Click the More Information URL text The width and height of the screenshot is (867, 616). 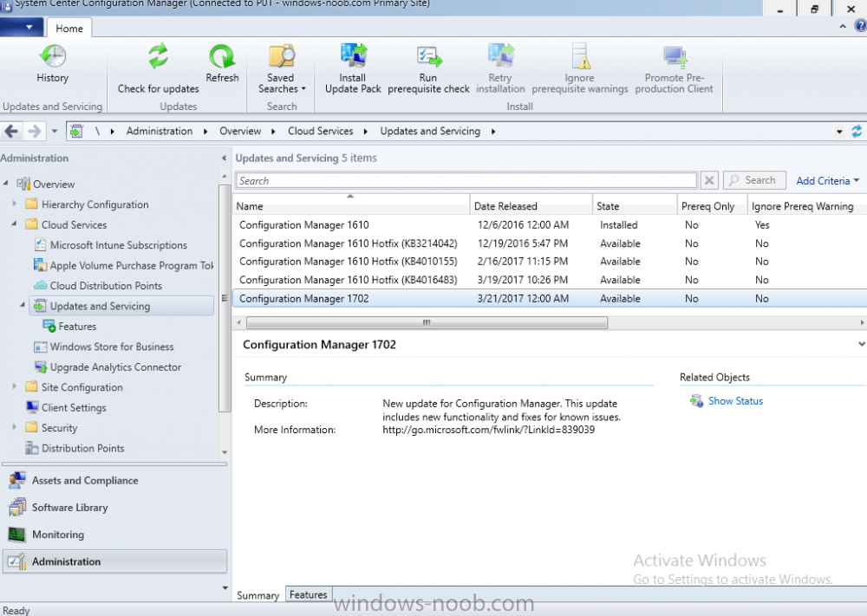(488, 430)
